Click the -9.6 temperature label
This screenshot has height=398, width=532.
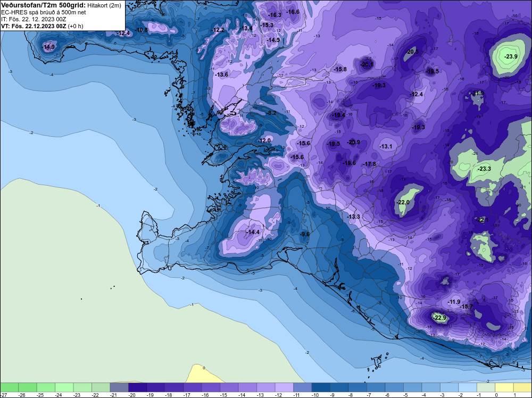[305, 234]
